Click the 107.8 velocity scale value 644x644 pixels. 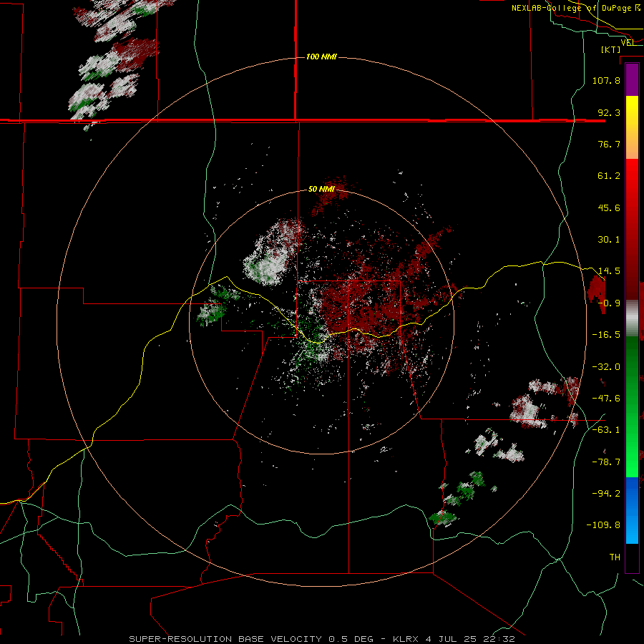click(x=606, y=80)
